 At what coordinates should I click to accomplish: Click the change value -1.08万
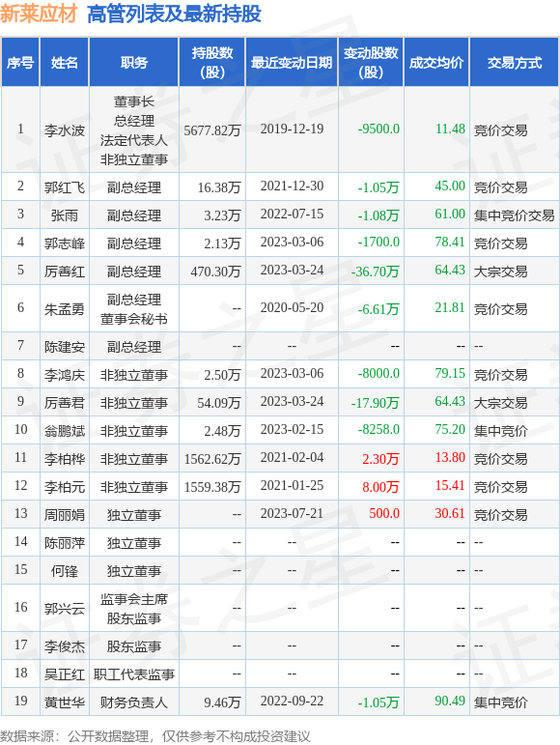pyautogui.click(x=378, y=215)
